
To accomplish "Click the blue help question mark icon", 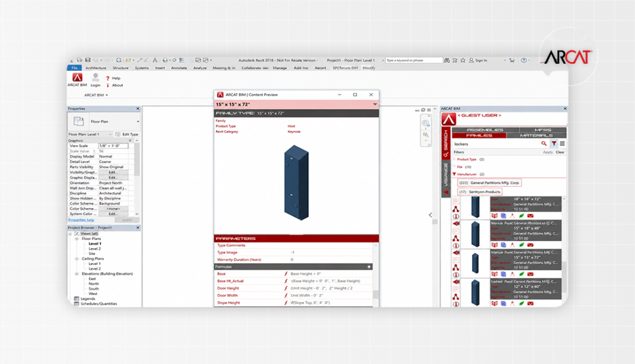I will click(523, 60).
